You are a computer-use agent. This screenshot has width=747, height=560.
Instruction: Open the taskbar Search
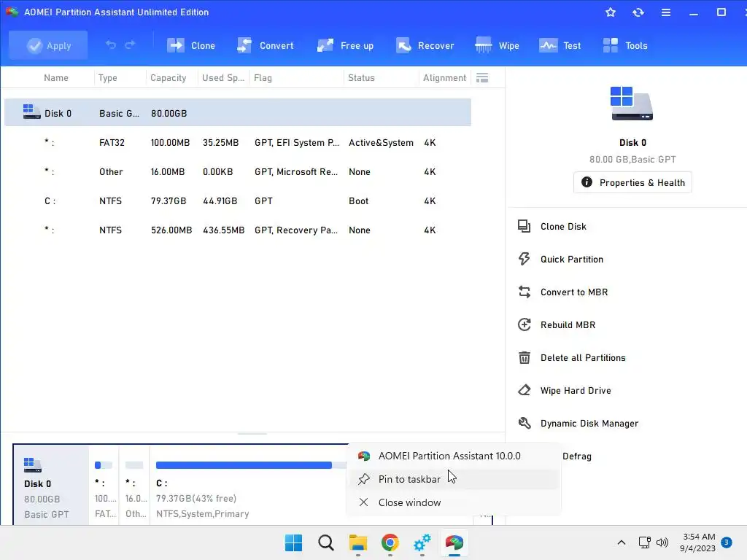326,542
